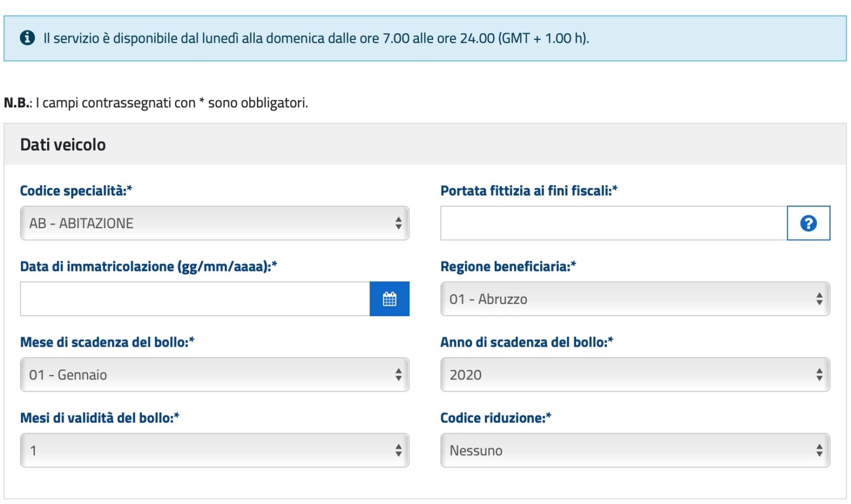
Task: Open help for Portata fittizia field
Action: 808,223
